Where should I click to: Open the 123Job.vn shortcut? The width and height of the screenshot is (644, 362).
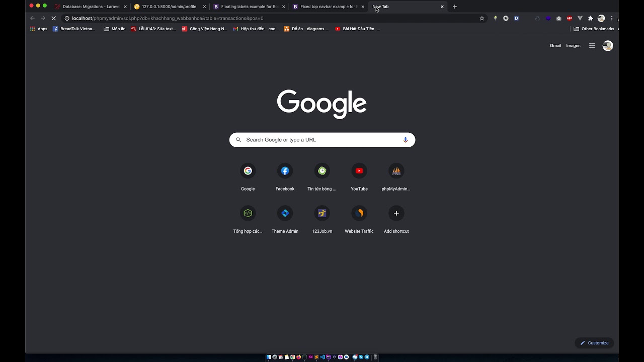pos(322,219)
